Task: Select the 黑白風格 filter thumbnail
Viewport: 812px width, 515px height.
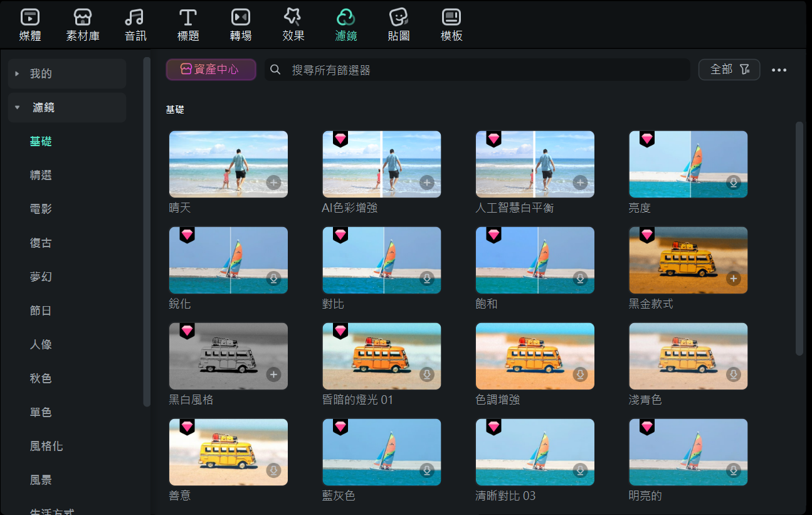Action: [x=228, y=356]
